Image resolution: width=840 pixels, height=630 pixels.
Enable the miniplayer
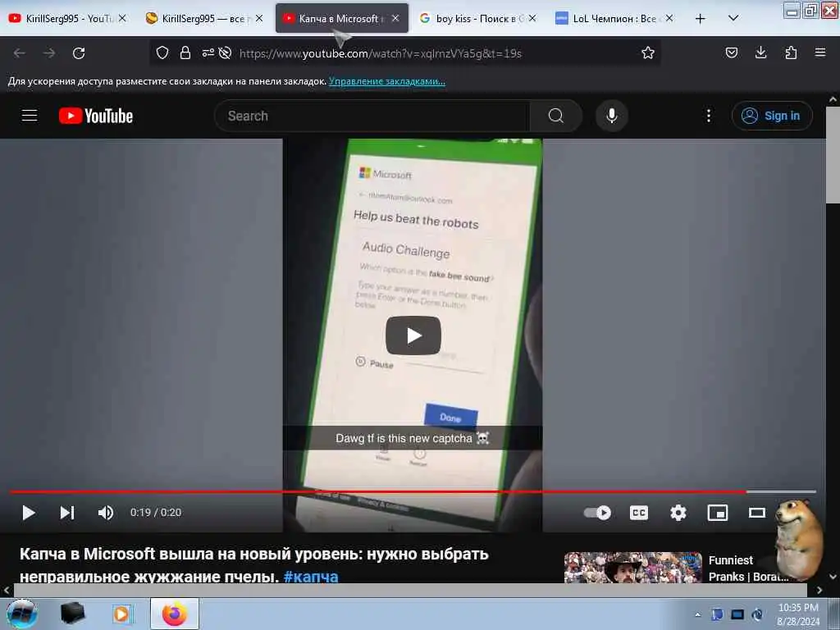(x=717, y=513)
